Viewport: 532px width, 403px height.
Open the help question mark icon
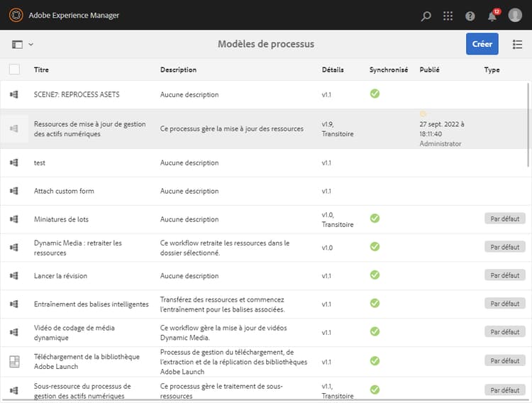[x=470, y=16]
